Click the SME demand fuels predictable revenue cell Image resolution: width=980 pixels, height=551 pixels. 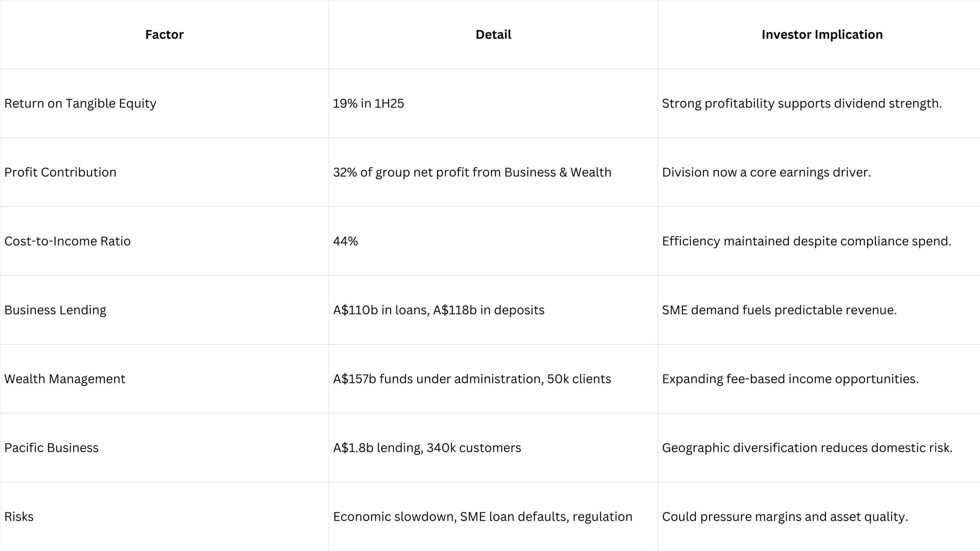[779, 310]
